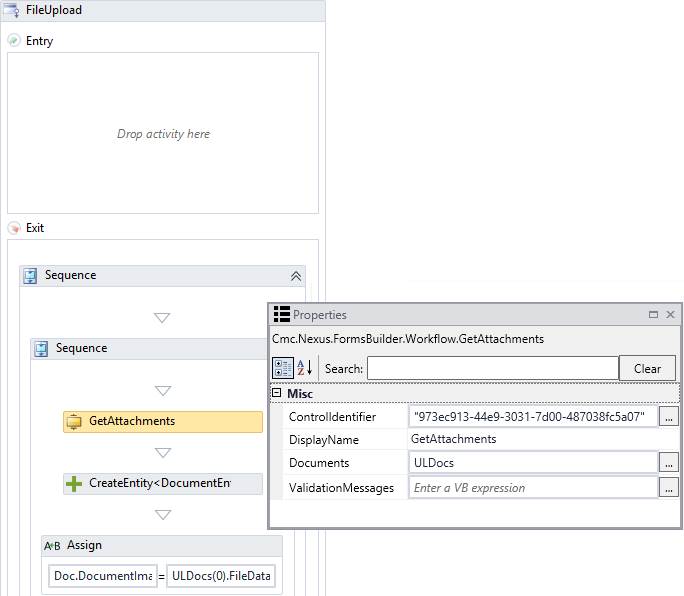The image size is (684, 596).
Task: Click the inner Sequence activity icon
Action: pos(42,349)
